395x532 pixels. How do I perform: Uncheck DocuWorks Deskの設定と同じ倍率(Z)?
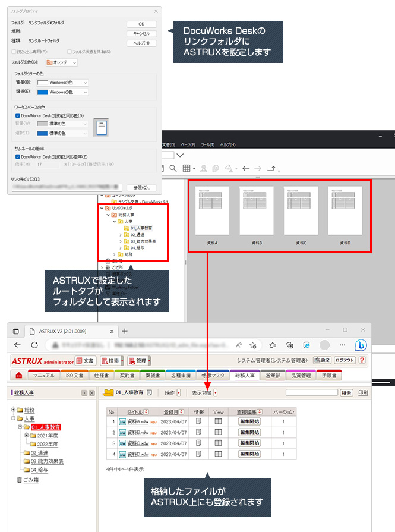(x=18, y=157)
